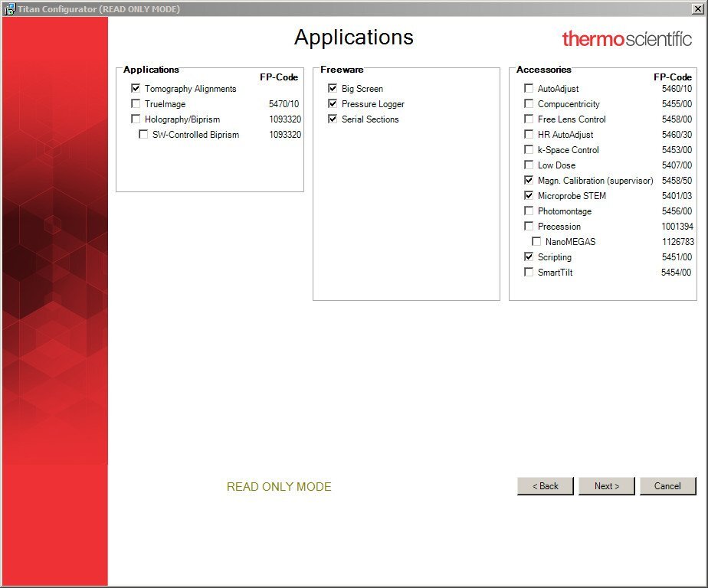
Task: Enable the TrueImage checkbox
Action: 136,104
